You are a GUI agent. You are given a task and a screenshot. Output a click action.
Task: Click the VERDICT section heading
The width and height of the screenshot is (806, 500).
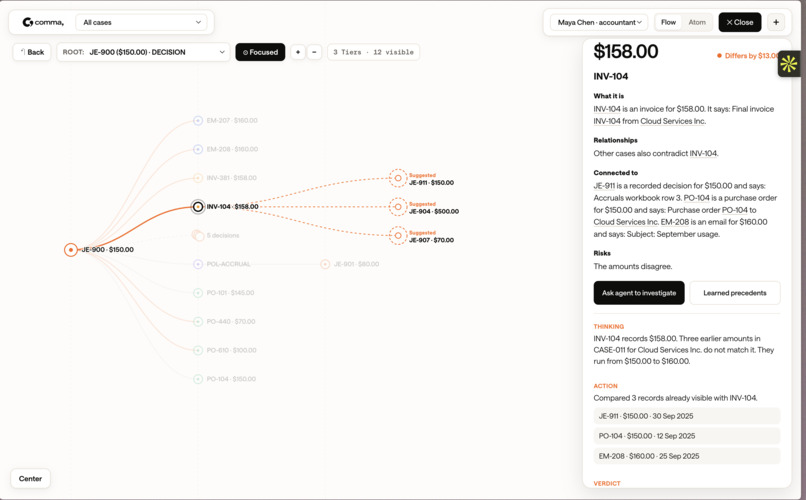click(x=607, y=484)
